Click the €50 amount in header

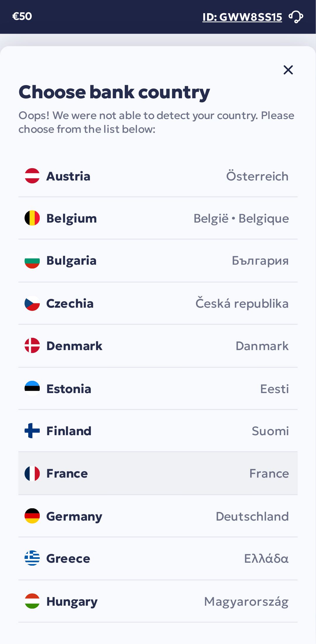(x=22, y=16)
